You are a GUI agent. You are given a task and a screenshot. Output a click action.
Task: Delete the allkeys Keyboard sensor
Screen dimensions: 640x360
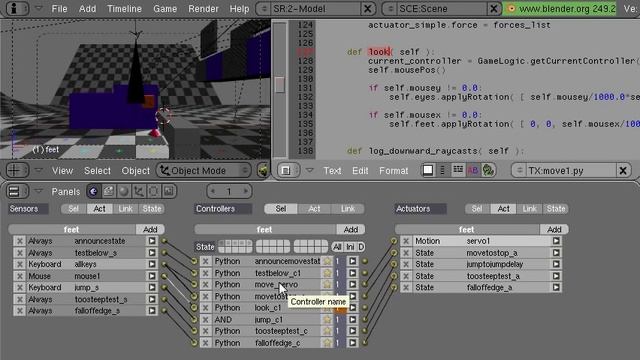tap(20, 264)
